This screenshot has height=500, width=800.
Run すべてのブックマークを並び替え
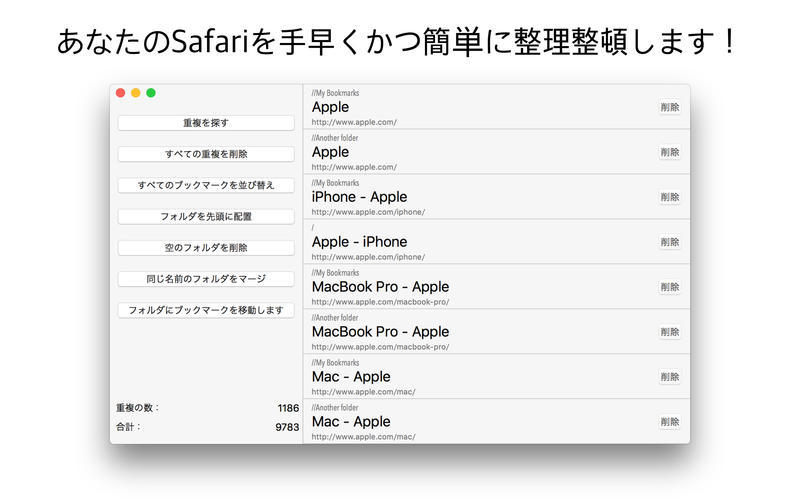click(x=206, y=185)
